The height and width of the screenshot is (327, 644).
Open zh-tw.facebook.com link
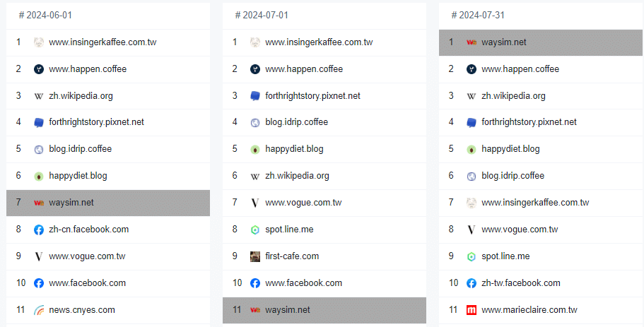tap(520, 283)
